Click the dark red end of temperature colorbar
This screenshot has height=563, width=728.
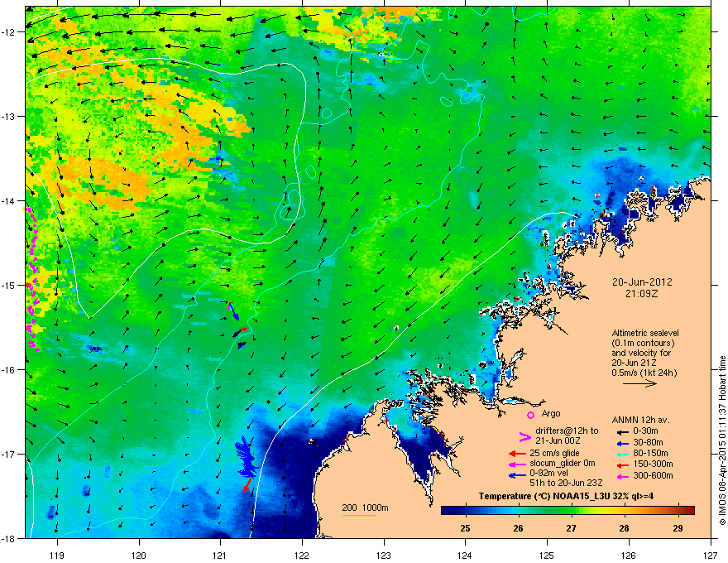point(690,511)
